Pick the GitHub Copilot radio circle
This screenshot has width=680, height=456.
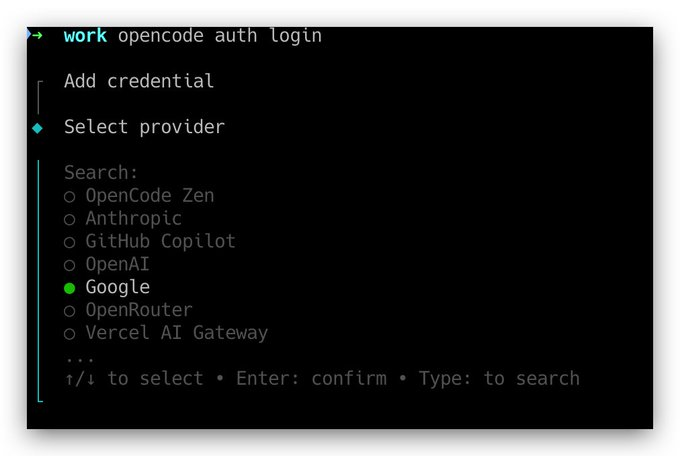point(70,242)
